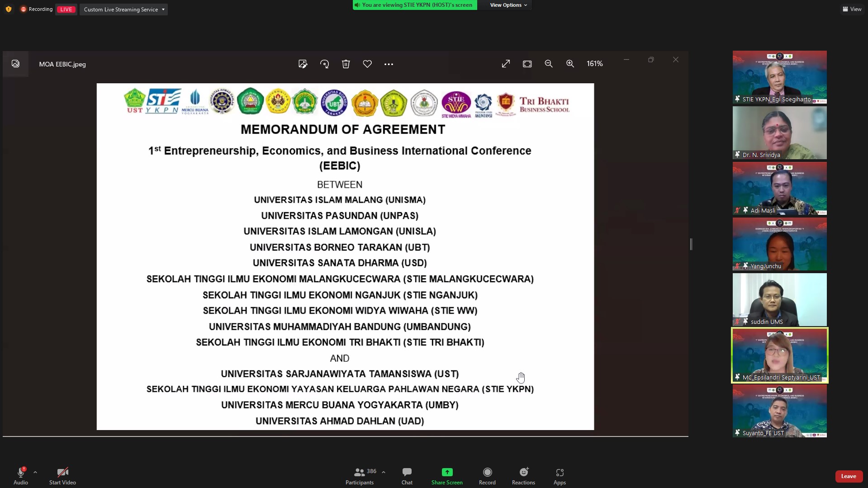Viewport: 868px width, 488px height.
Task: Select the YangJunchu video thumbnail
Action: [x=779, y=244]
